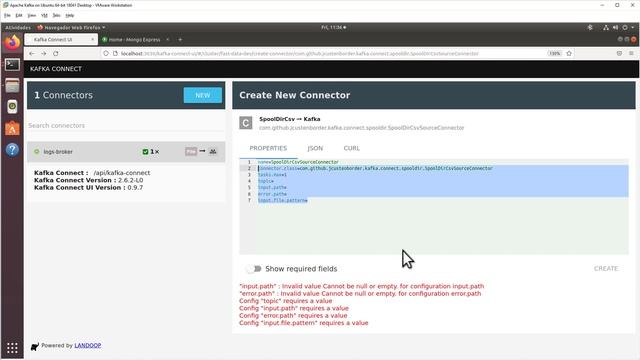Click the Bluetooth tray indicator
This screenshot has height=360, width=640.
tap(590, 27)
